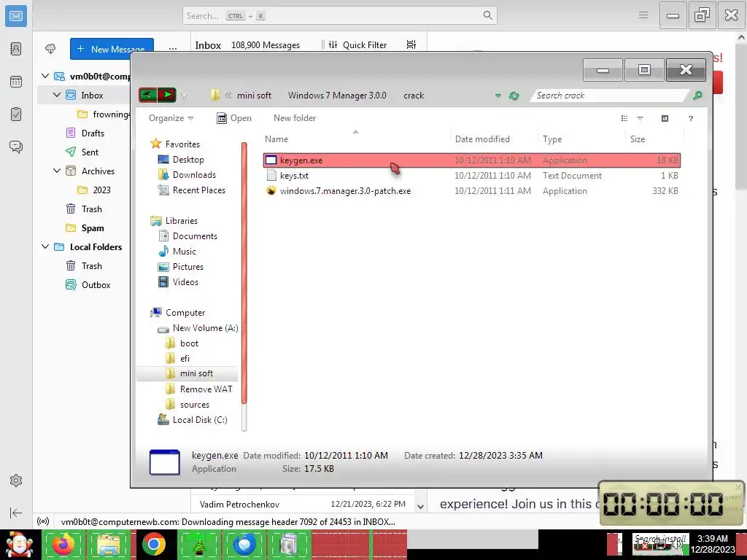This screenshot has width=747, height=560.
Task: Change view icon in Explorer toolbar
Action: tap(624, 118)
